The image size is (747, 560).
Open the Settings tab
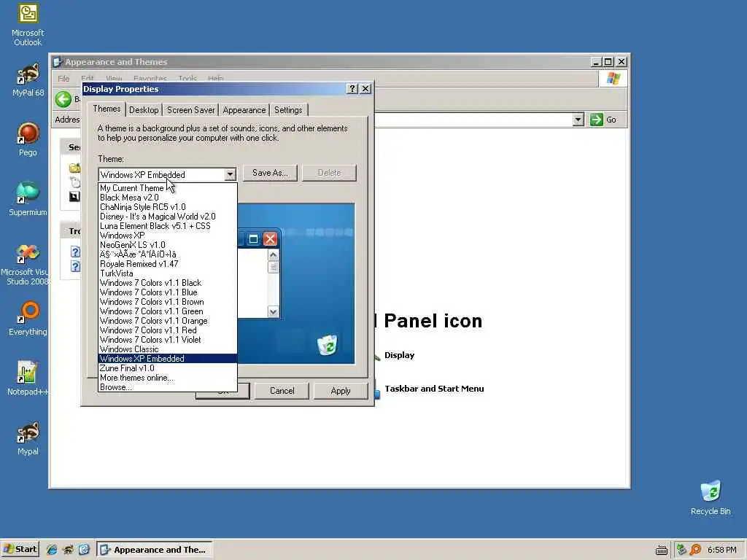[x=288, y=110]
